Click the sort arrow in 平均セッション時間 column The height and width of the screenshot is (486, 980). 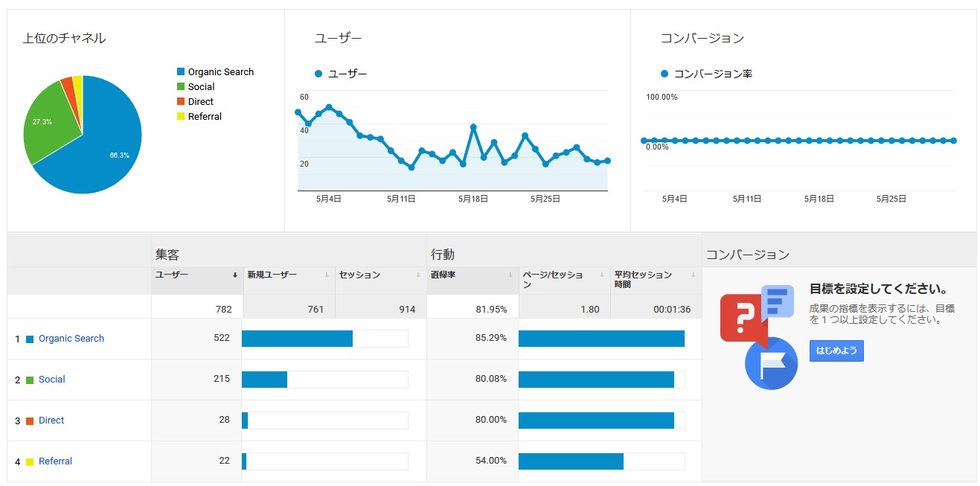click(694, 275)
